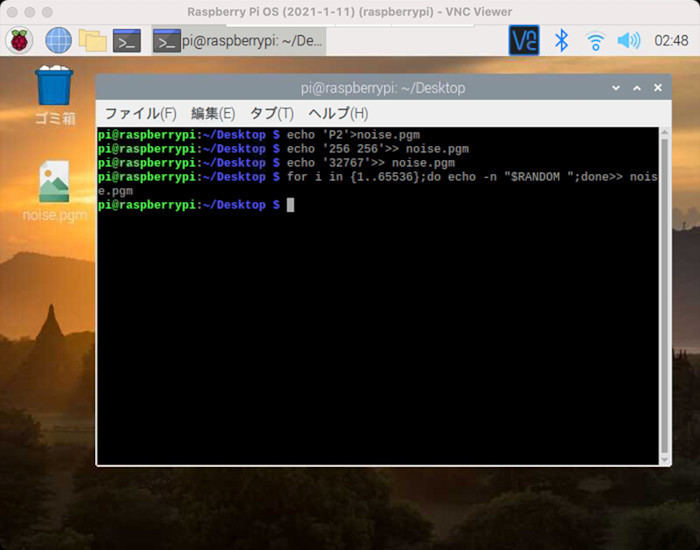Open the Raspberry Pi applications menu
700x550 pixels.
(19, 41)
